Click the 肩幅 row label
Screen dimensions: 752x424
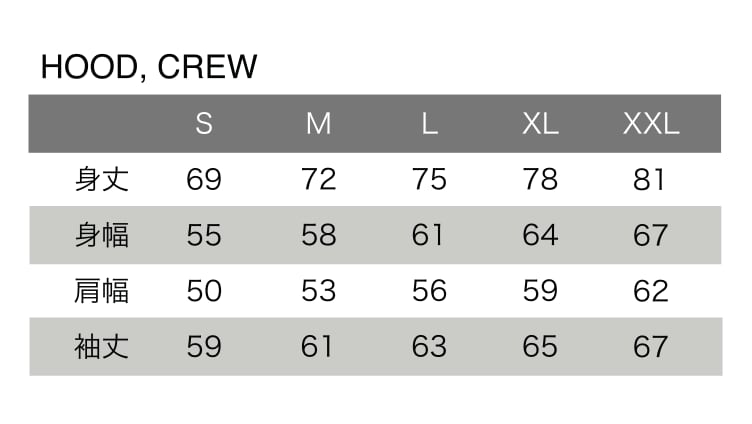pos(102,291)
